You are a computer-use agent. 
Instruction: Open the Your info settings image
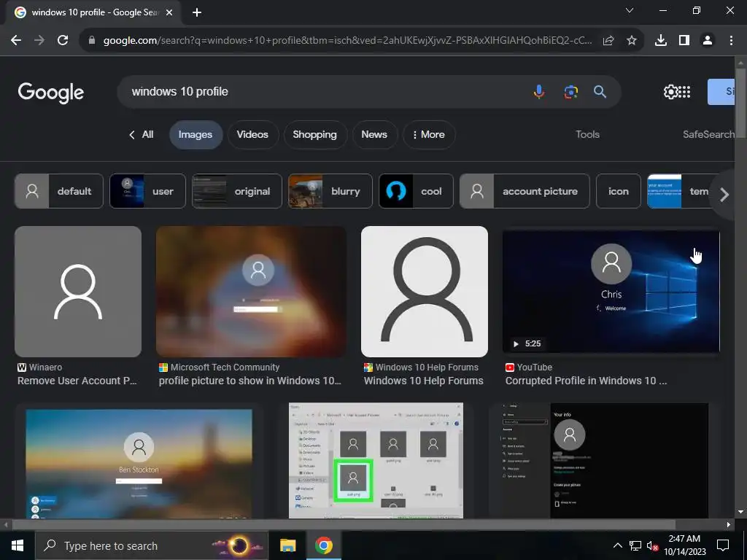[x=604, y=461]
